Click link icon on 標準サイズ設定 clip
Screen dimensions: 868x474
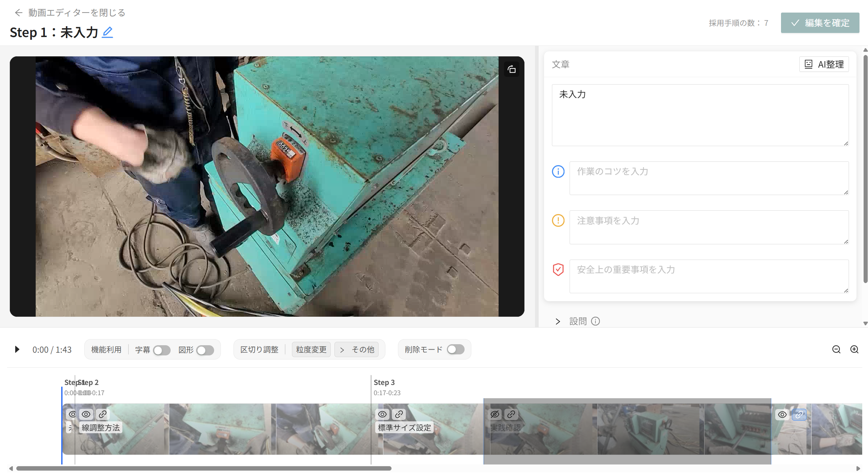click(399, 414)
